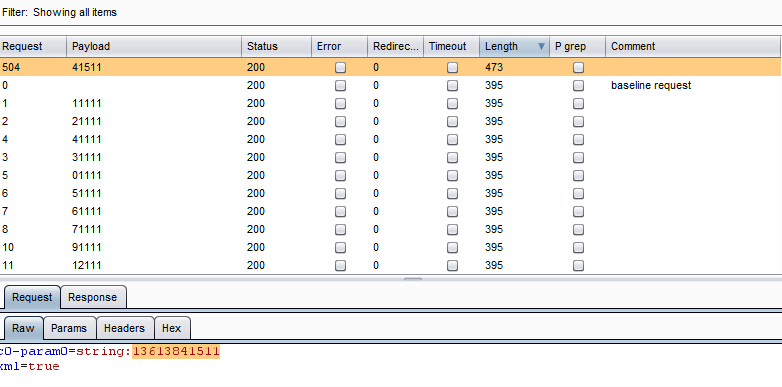Screen dimensions: 782x387
Task: Sort by the Redirec... column header
Action: 395,46
